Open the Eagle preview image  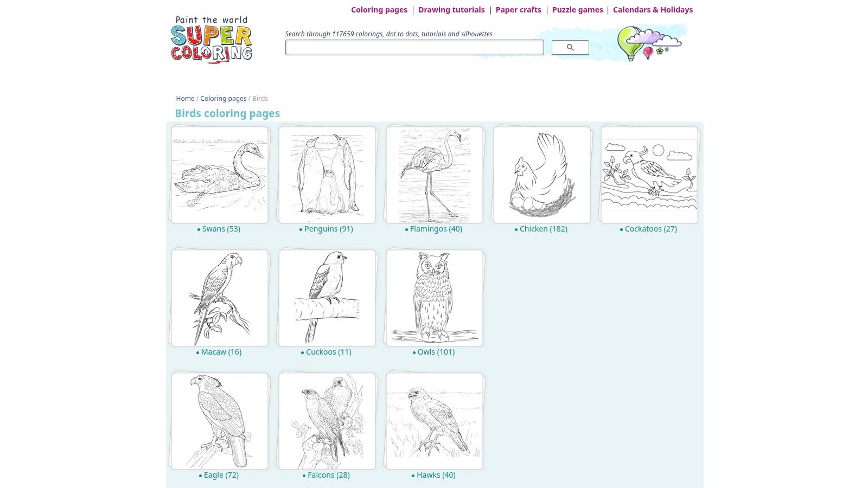point(219,420)
